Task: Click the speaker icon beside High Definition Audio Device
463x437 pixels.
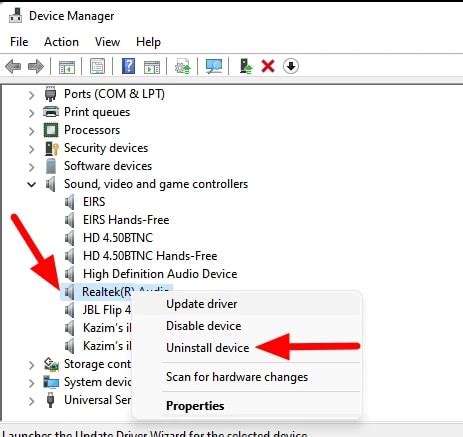Action: tap(69, 274)
